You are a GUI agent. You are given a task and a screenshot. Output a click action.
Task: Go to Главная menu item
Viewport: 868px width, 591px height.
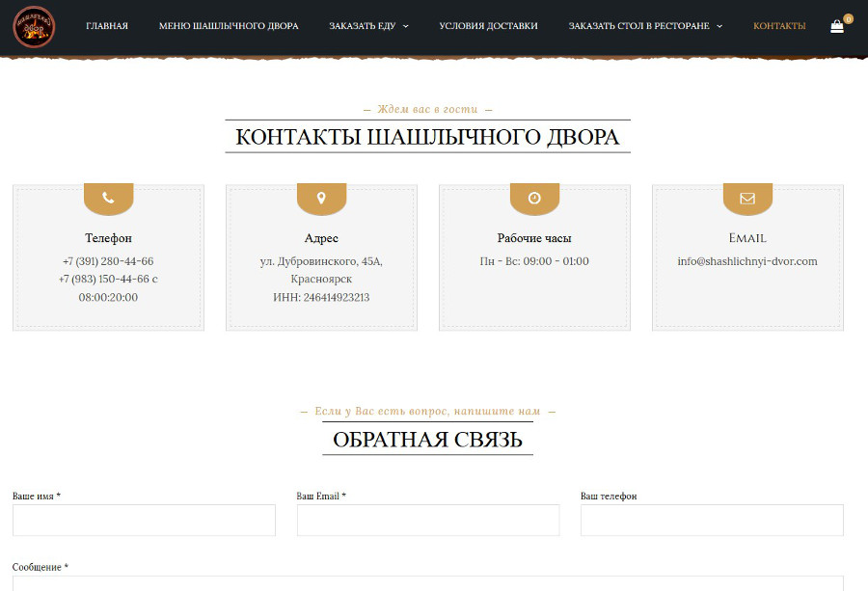[x=106, y=26]
